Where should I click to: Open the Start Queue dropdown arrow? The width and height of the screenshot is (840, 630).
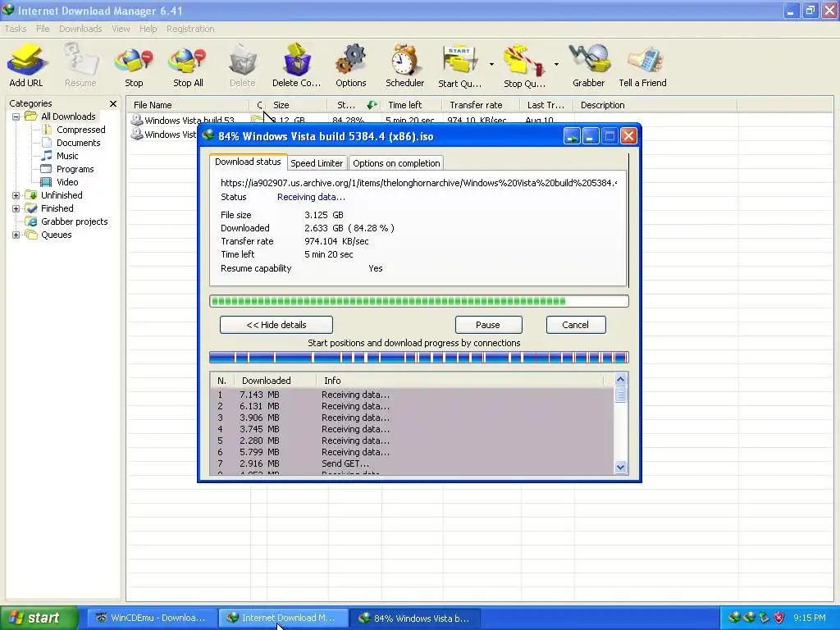point(491,65)
